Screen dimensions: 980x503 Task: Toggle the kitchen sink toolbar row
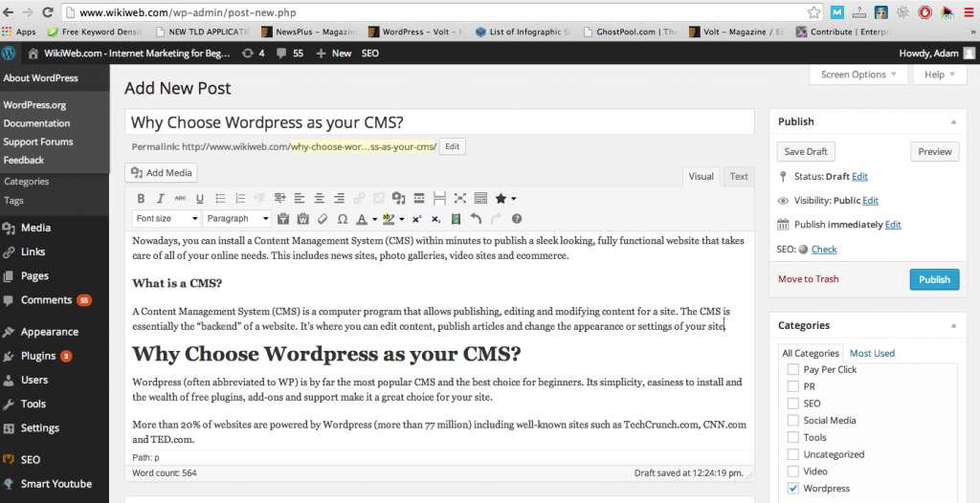480,199
